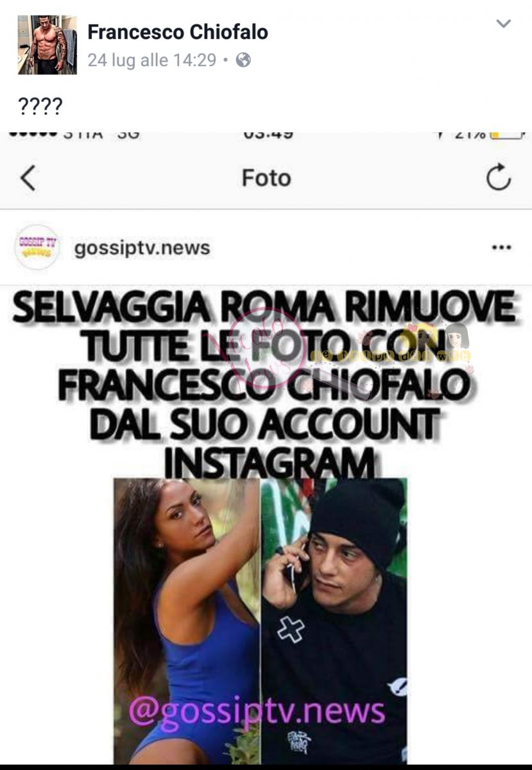Reload the Foto page with refresh icon
This screenshot has width=532, height=770.
(x=498, y=178)
